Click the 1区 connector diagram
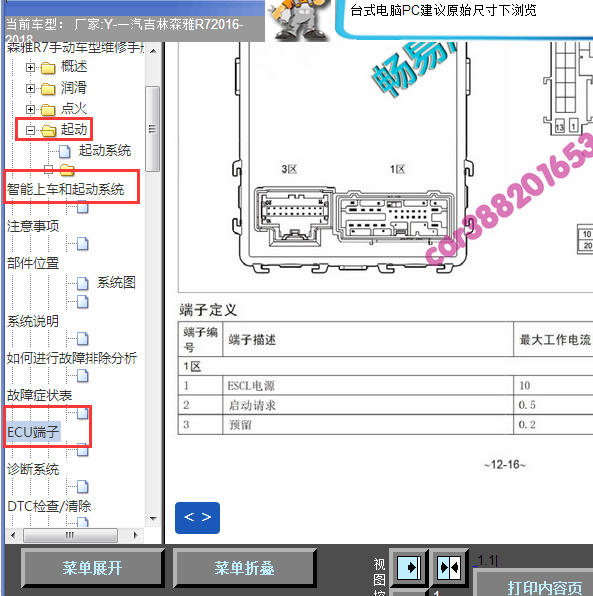This screenshot has height=596, width=593. click(x=394, y=217)
